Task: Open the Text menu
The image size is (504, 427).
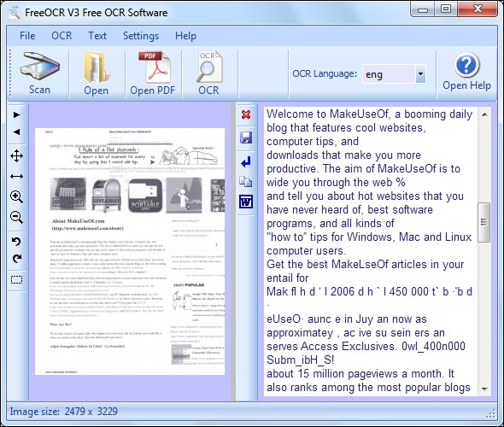Action: (97, 36)
